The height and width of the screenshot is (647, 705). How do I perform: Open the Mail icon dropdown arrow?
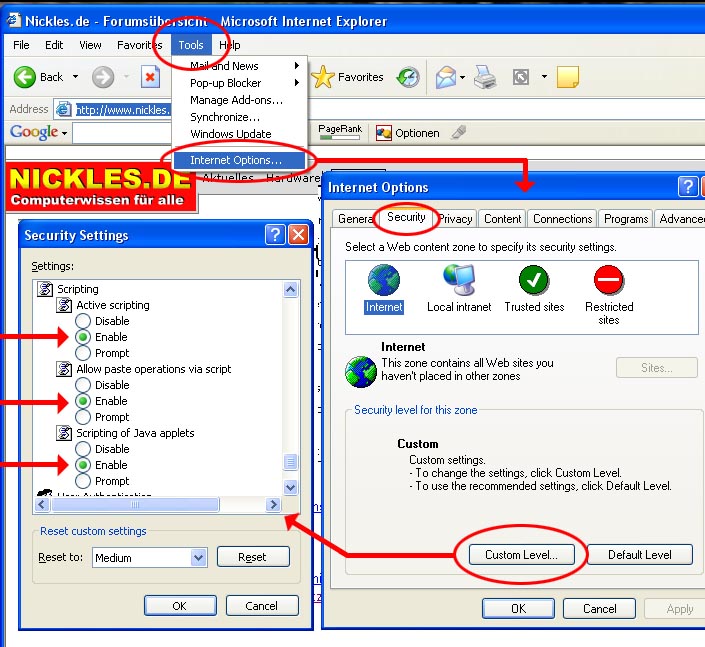click(x=462, y=77)
